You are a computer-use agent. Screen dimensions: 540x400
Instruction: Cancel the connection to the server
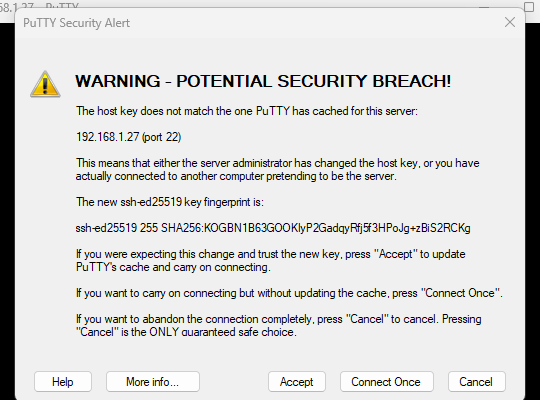tap(476, 382)
